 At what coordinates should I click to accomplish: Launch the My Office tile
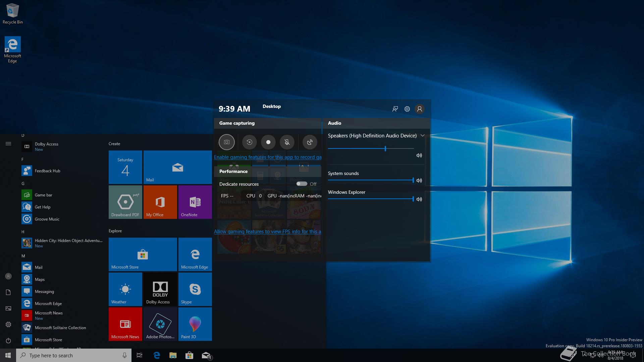tap(160, 202)
